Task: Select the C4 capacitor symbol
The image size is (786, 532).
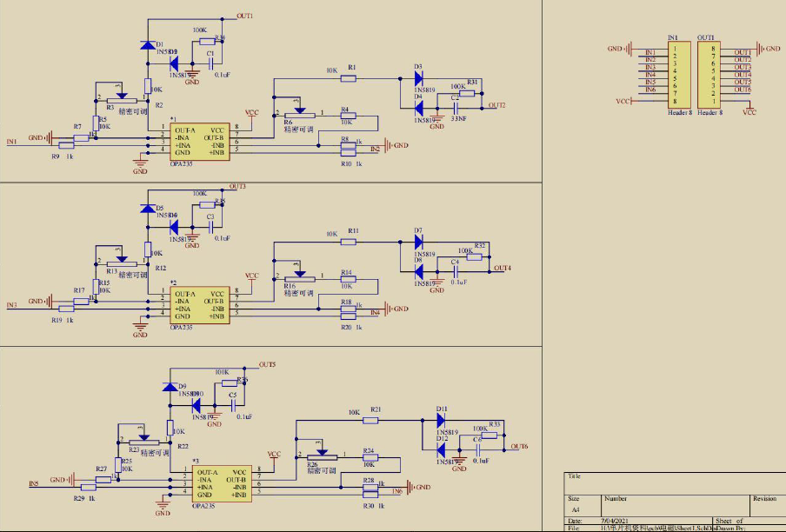Action: point(456,271)
